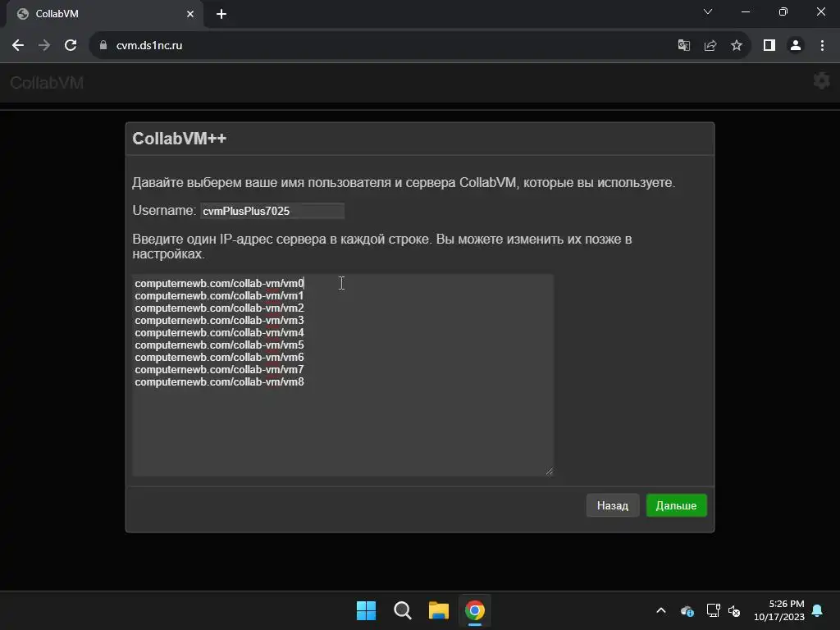
Task: Click the share page icon
Action: (x=710, y=46)
